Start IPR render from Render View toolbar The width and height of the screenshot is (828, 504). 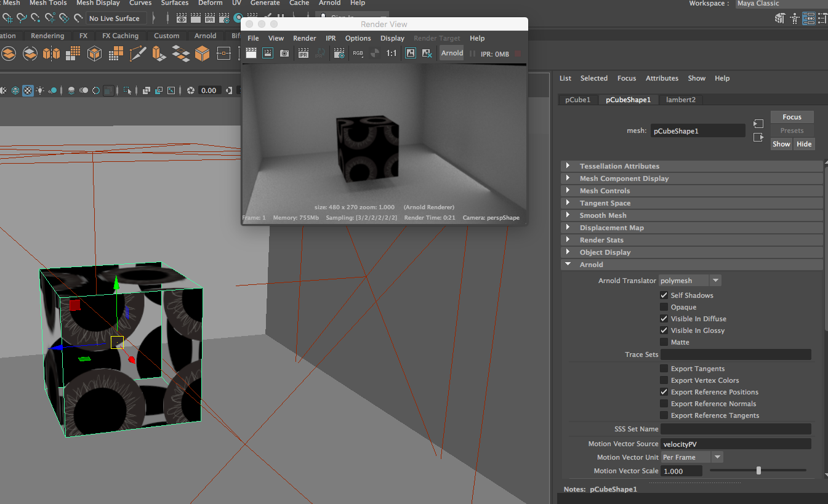coord(303,54)
